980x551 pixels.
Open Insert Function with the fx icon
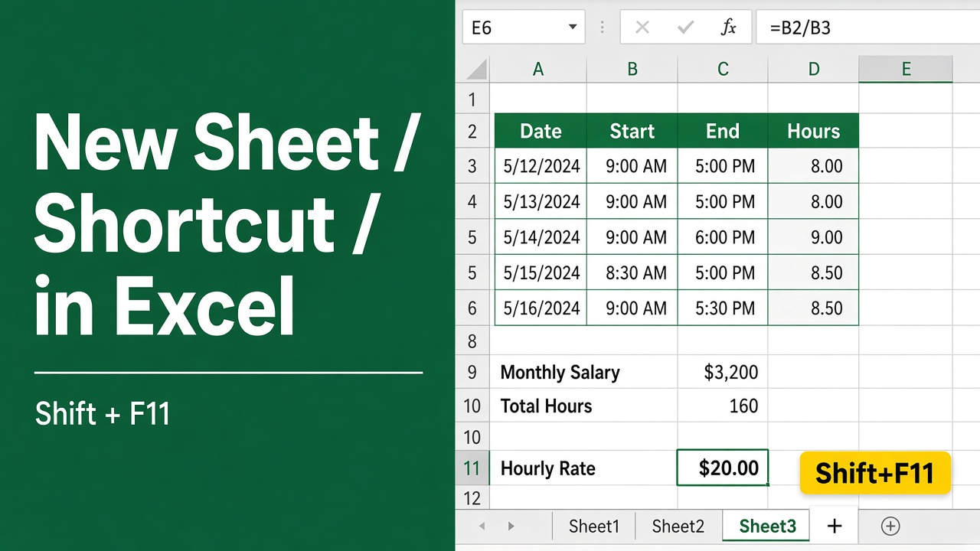click(728, 28)
